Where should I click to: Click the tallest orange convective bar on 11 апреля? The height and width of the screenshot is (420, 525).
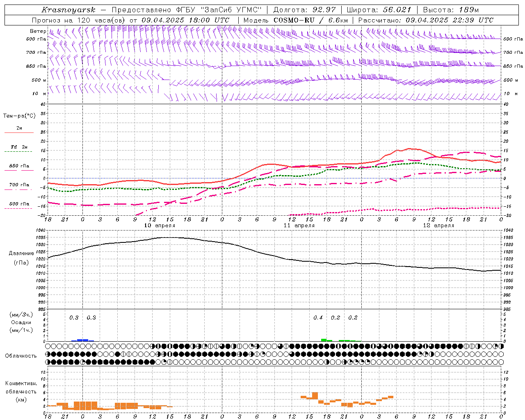(315, 396)
